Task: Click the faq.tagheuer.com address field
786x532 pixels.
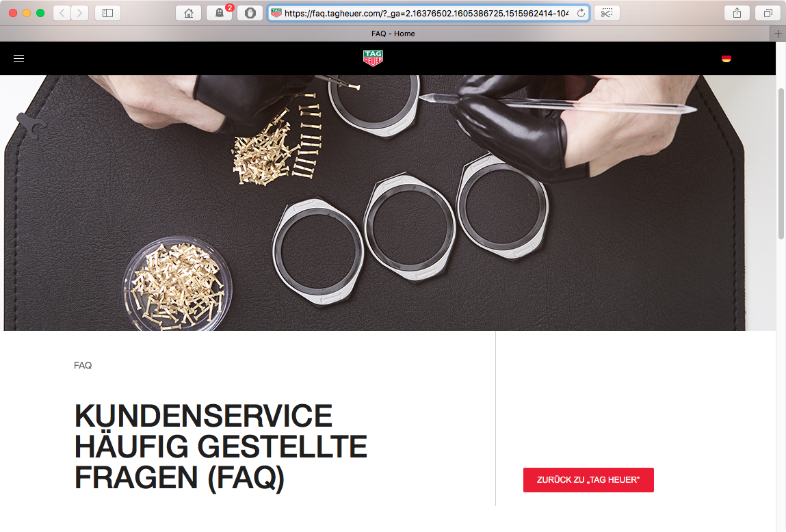Action: 426,13
